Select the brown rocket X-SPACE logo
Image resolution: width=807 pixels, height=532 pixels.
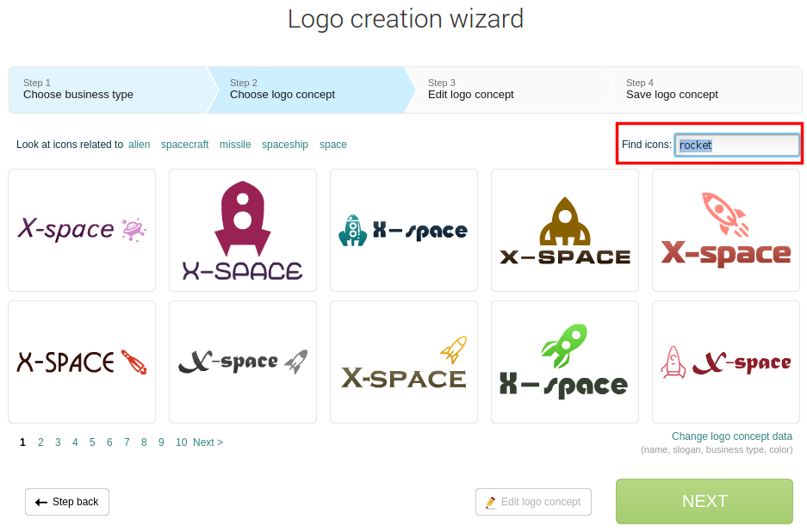(x=565, y=230)
